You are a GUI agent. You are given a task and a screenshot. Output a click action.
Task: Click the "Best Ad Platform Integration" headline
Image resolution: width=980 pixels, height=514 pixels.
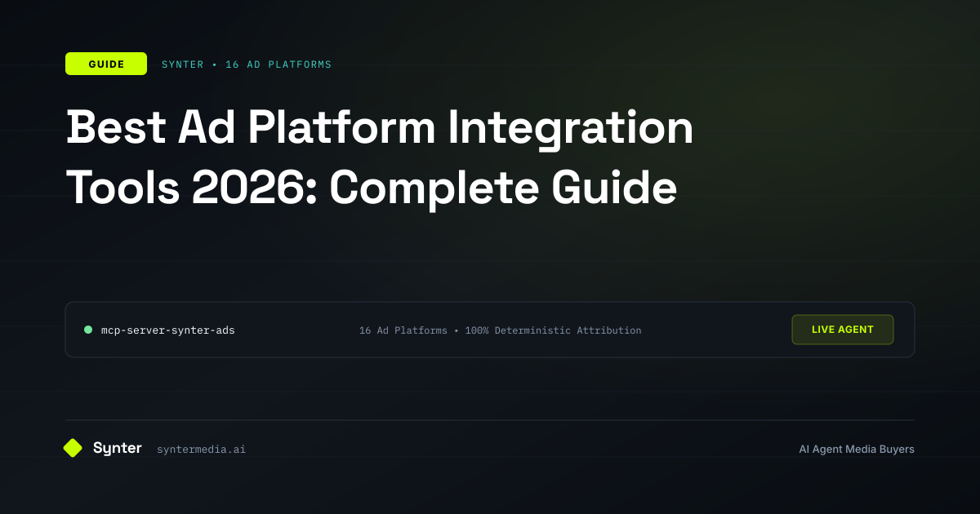tap(380, 128)
